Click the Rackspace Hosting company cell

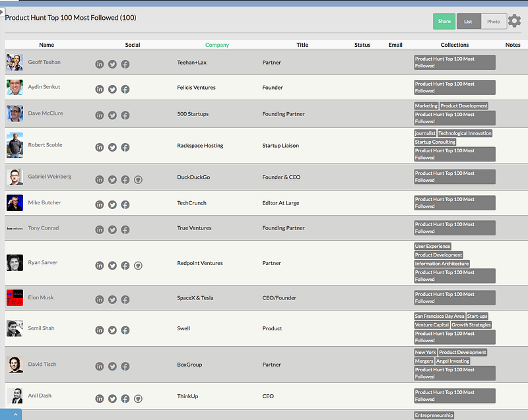tap(200, 146)
